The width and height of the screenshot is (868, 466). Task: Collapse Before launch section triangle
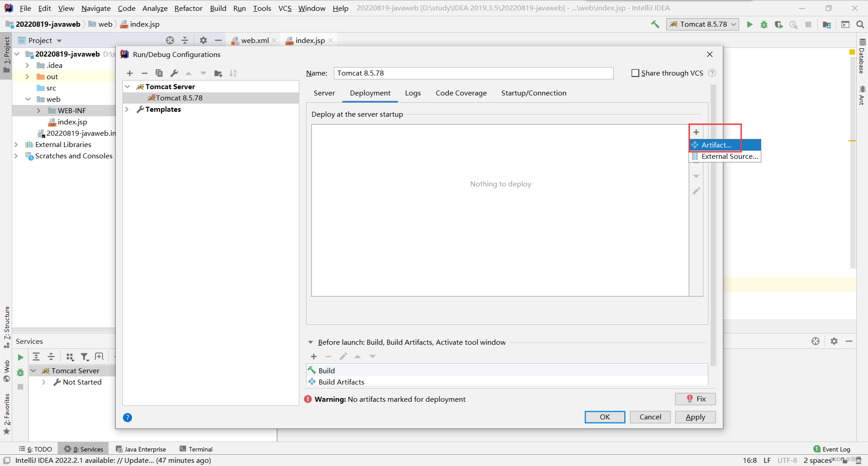tap(311, 342)
